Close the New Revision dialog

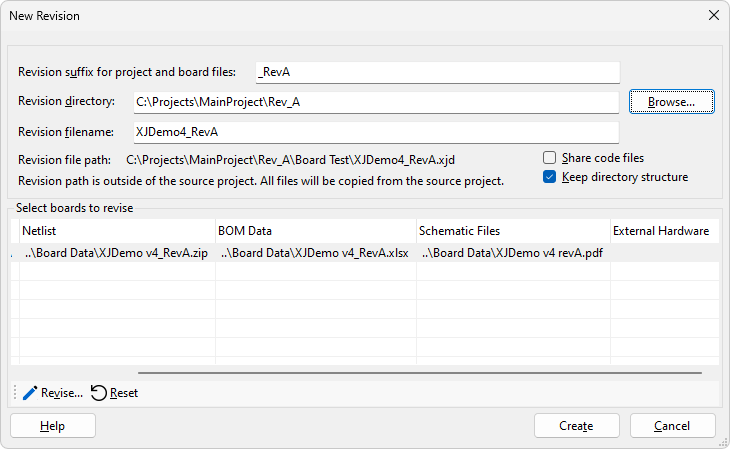click(713, 15)
